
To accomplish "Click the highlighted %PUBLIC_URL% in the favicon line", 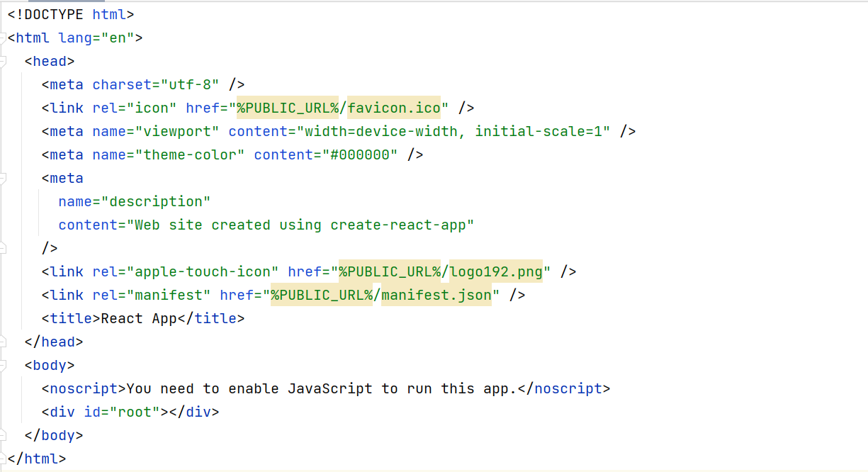I will point(288,108).
